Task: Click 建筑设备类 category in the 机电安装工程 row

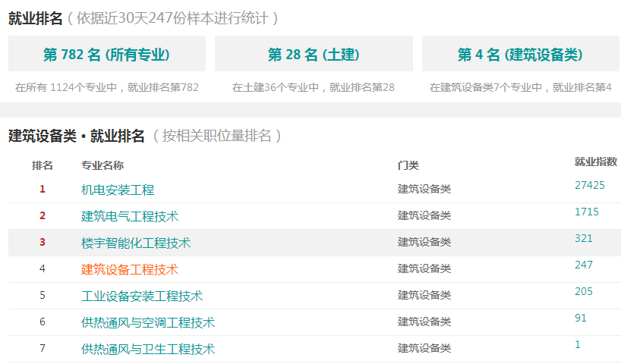Action: (424, 189)
